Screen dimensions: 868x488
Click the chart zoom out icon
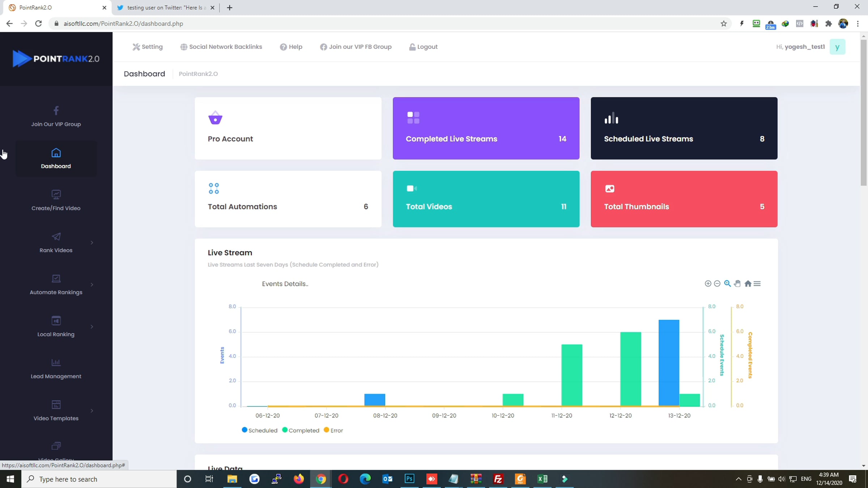717,284
